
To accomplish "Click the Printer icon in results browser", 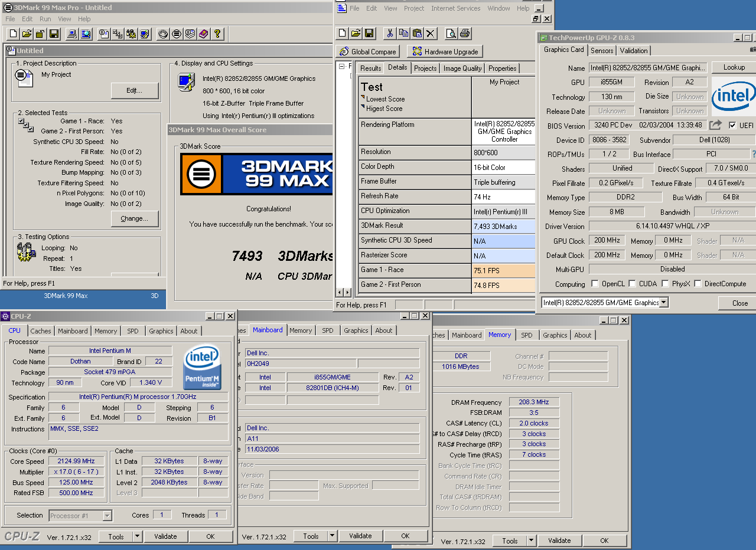I will coord(464,33).
